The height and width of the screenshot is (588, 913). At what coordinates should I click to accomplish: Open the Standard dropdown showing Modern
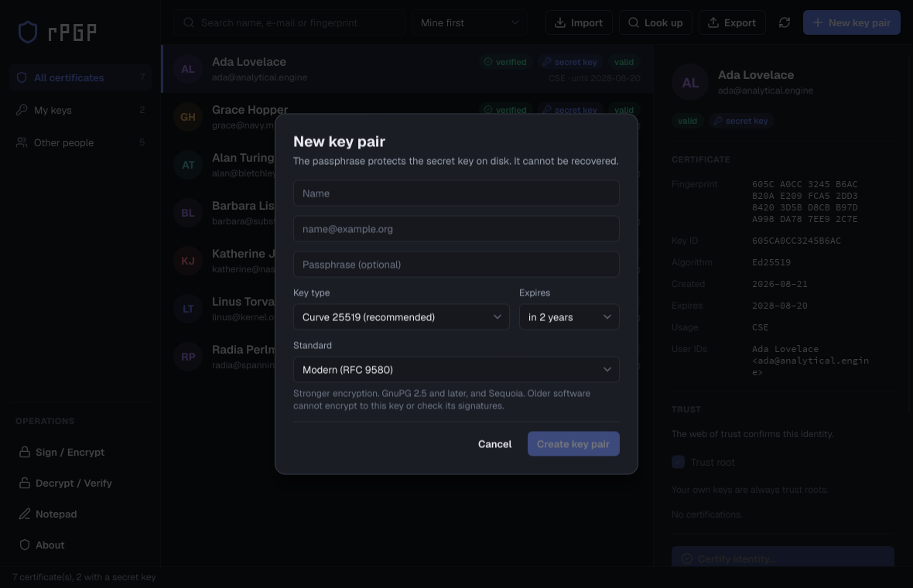(456, 369)
